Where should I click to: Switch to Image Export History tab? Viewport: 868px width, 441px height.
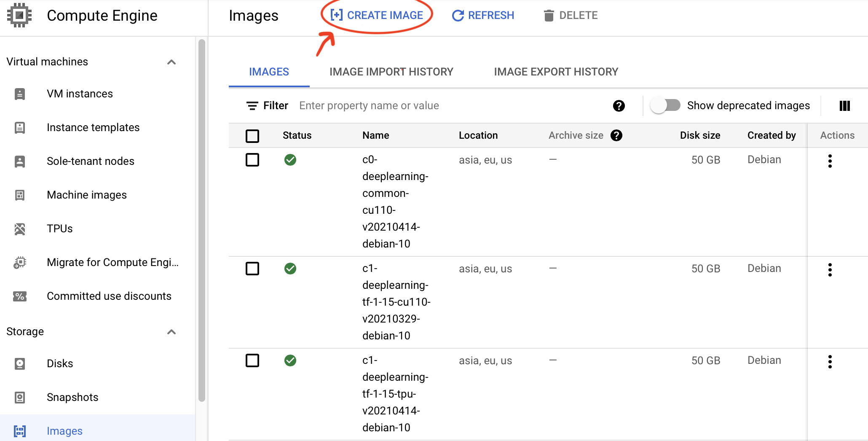(x=556, y=72)
